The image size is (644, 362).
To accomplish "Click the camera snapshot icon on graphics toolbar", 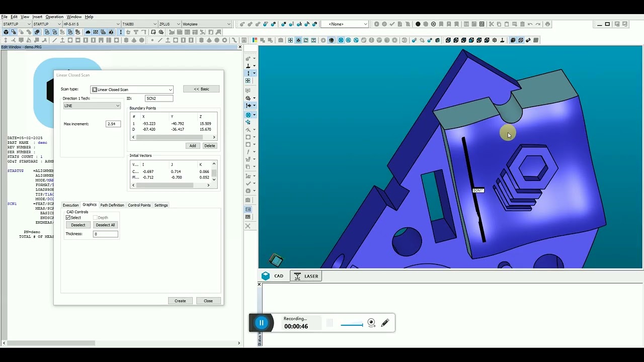I will pyautogui.click(x=281, y=40).
